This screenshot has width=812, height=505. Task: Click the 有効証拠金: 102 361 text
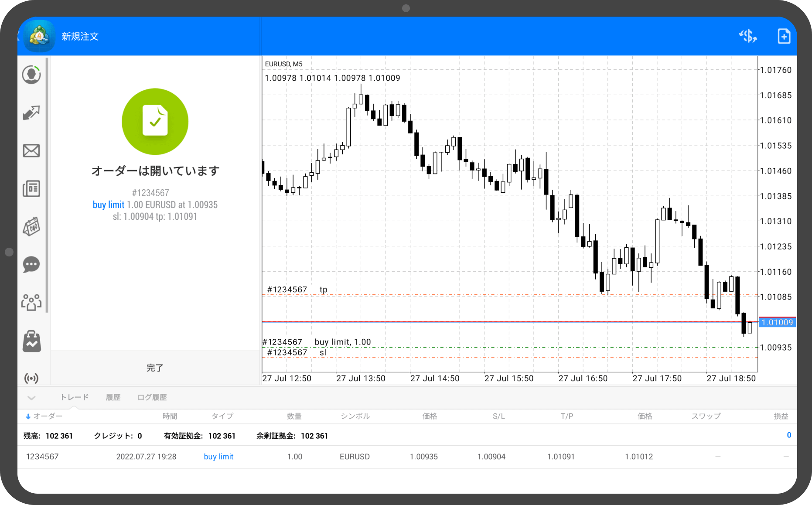200,436
